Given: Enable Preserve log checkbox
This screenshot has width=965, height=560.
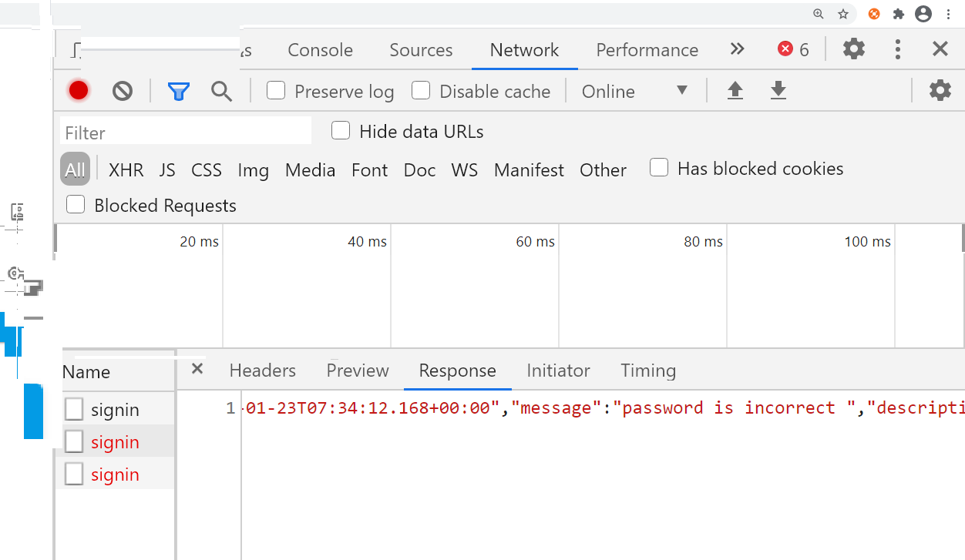Looking at the screenshot, I should [x=276, y=91].
